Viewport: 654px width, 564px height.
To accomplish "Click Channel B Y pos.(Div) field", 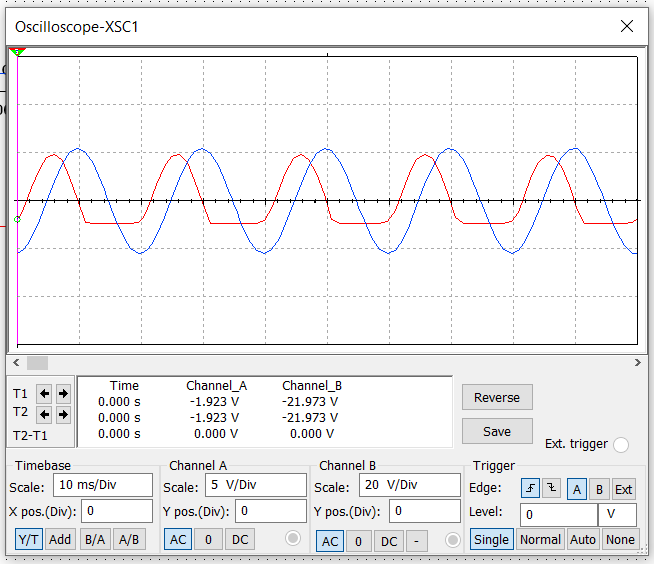I will [425, 511].
